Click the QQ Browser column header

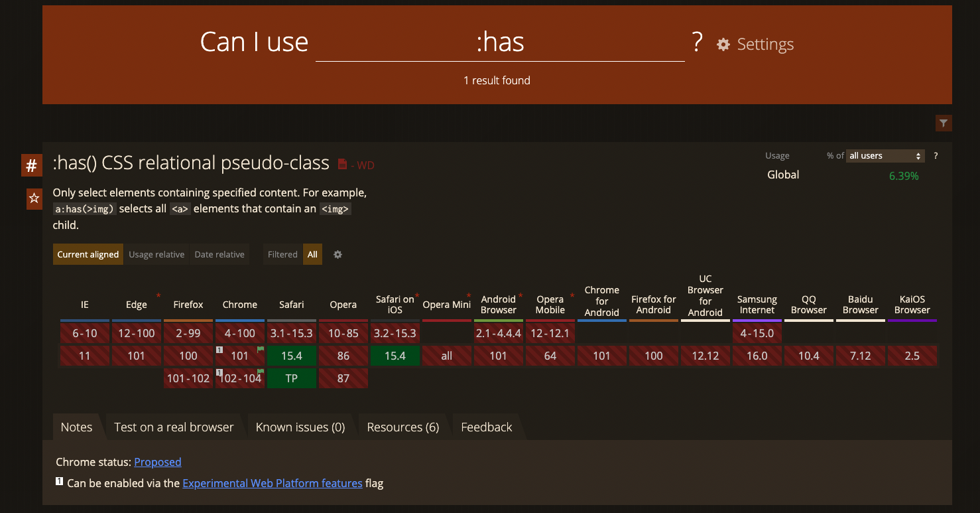809,305
